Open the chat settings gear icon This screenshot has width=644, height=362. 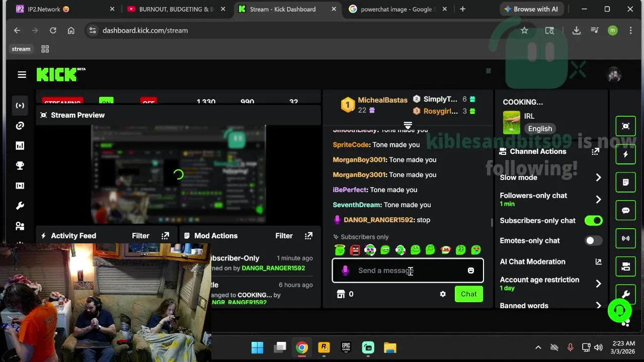coord(443,294)
